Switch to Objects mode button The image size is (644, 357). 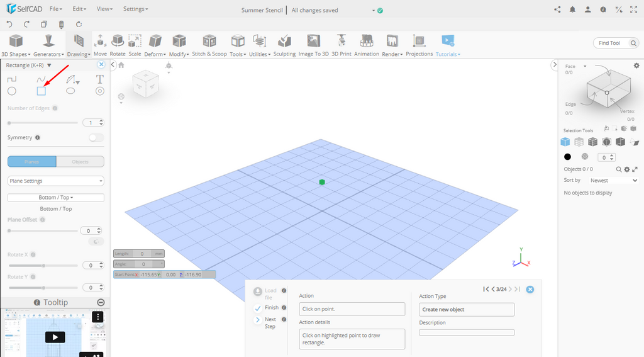pyautogui.click(x=80, y=162)
